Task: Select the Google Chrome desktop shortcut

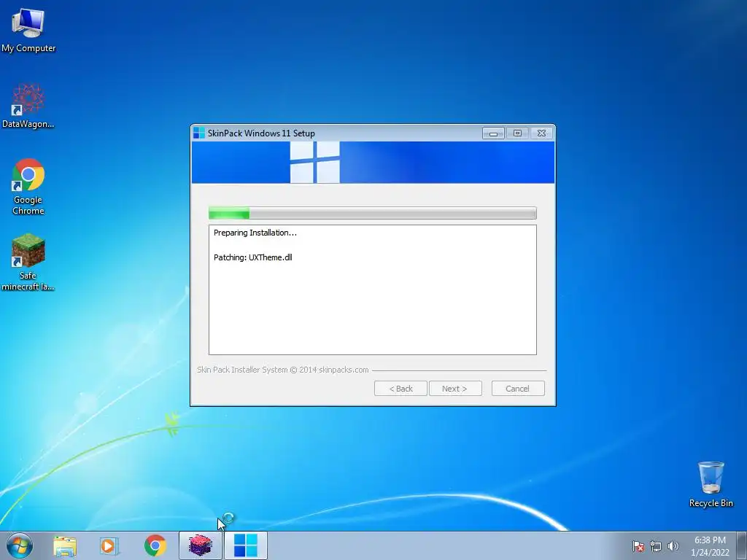Action: click(28, 186)
